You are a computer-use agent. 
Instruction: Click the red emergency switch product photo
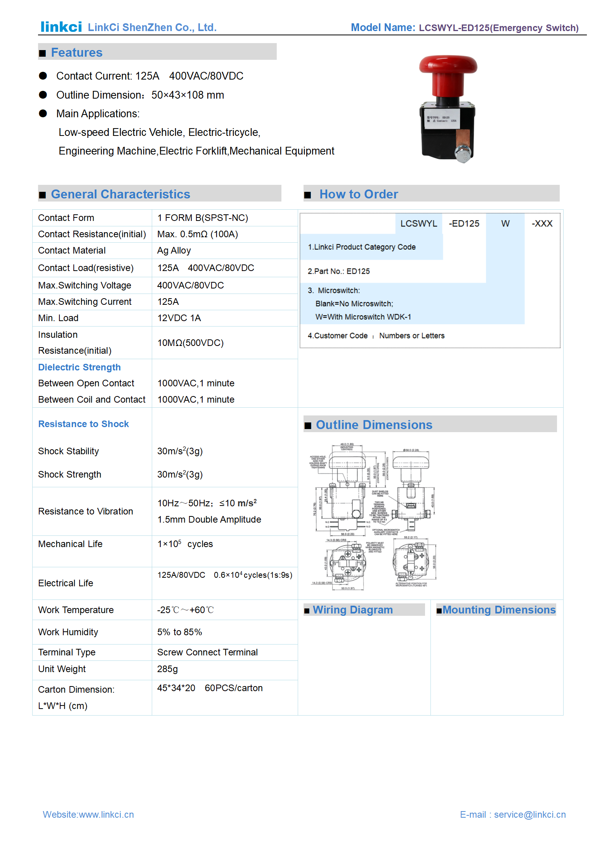[x=448, y=109]
